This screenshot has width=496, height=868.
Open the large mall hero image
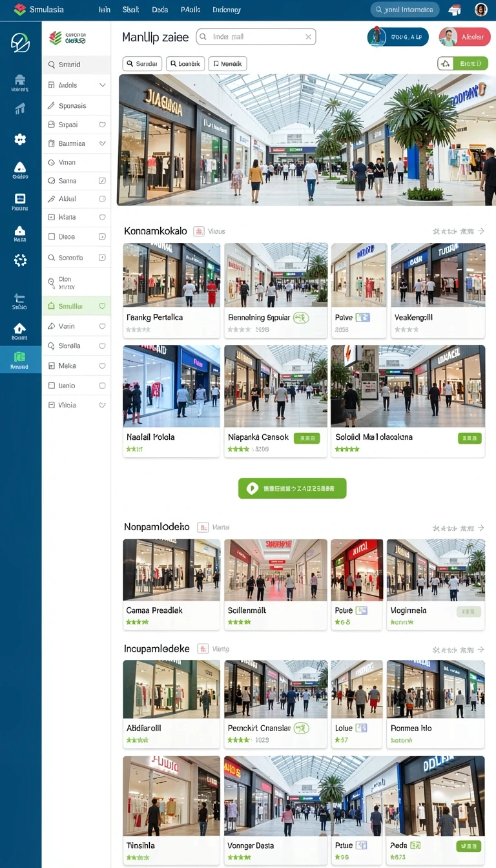tap(307, 140)
